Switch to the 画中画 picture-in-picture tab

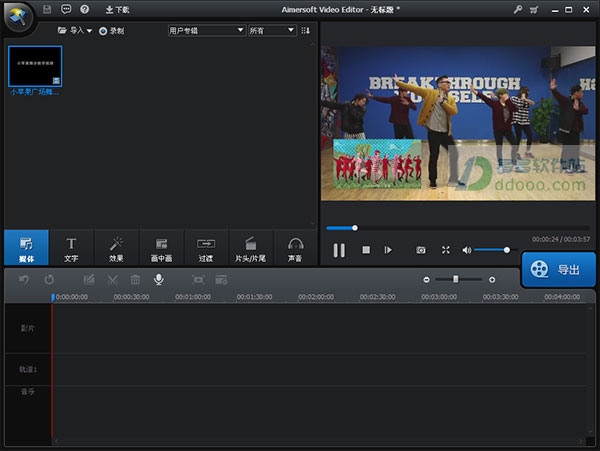(161, 248)
